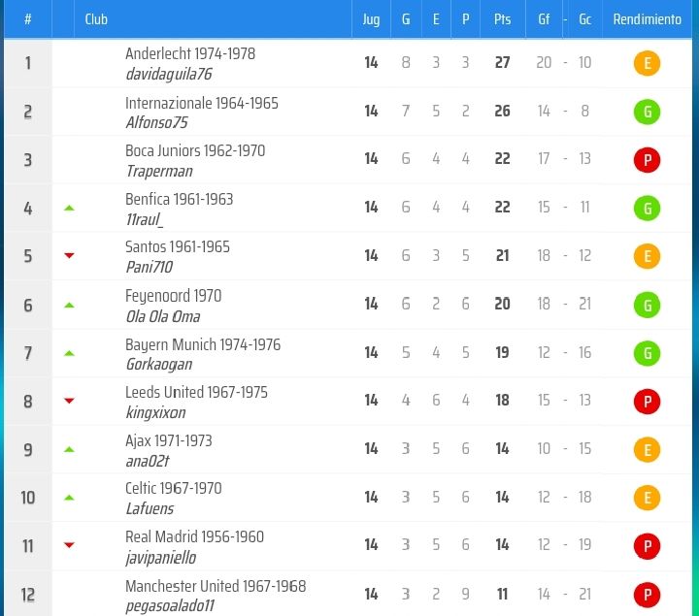Open the Manchester United 1967-1968 club link

[x=216, y=586]
